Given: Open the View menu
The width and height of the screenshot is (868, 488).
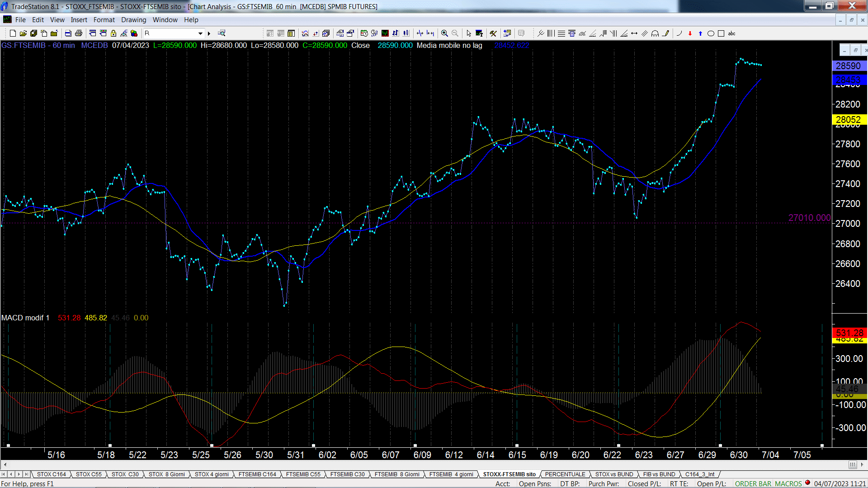Looking at the screenshot, I should coord(57,20).
